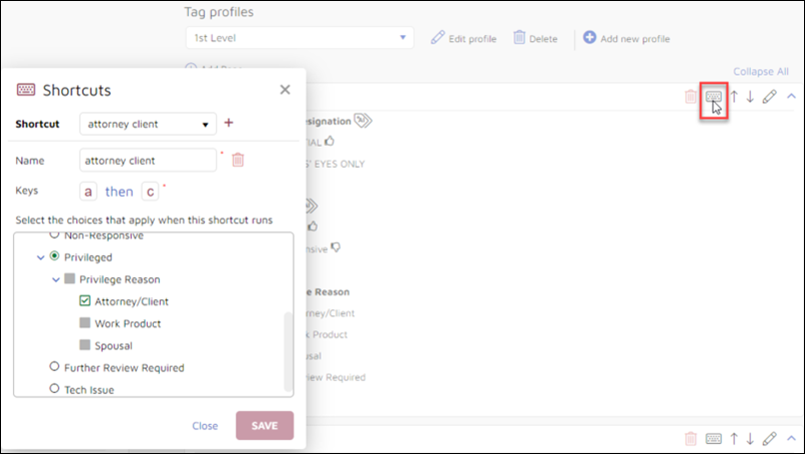Select Further Review Required radio button
The width and height of the screenshot is (805, 454).
[54, 366]
